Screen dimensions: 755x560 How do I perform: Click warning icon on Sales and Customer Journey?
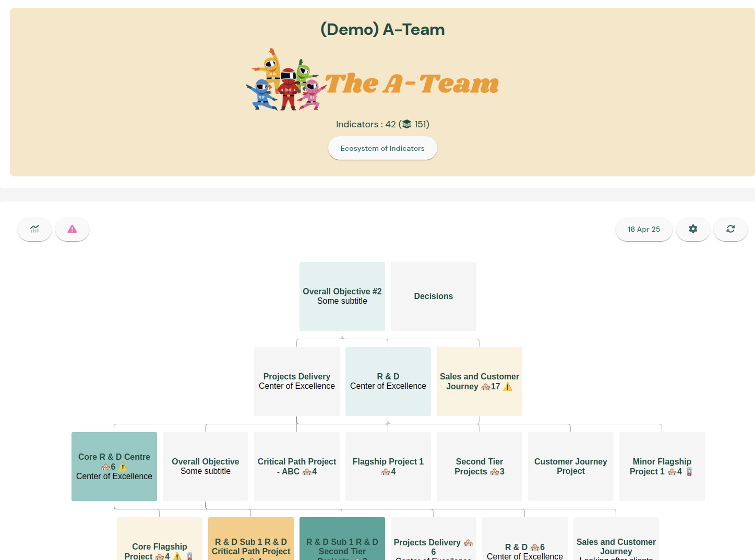508,387
